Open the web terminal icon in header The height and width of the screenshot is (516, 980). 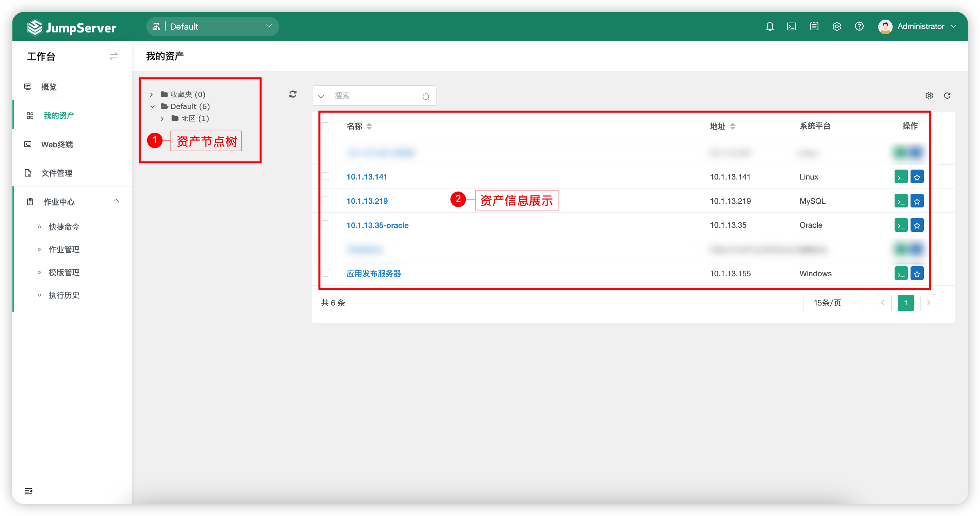(x=791, y=26)
